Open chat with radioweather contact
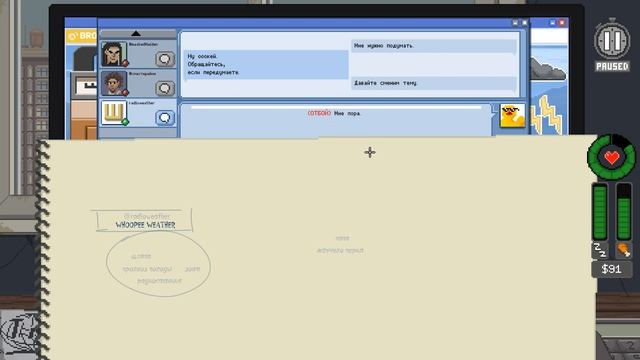This screenshot has width=640, height=360. (164, 118)
